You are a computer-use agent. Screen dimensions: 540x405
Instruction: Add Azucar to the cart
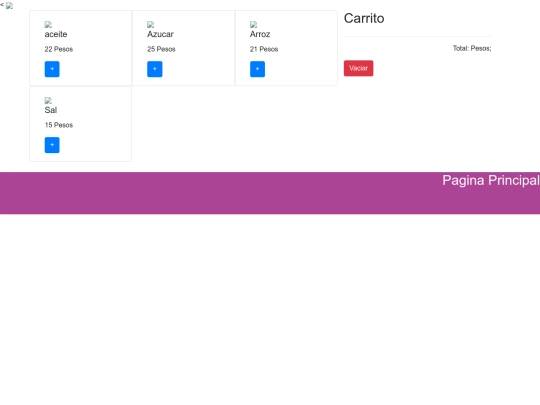point(155,69)
